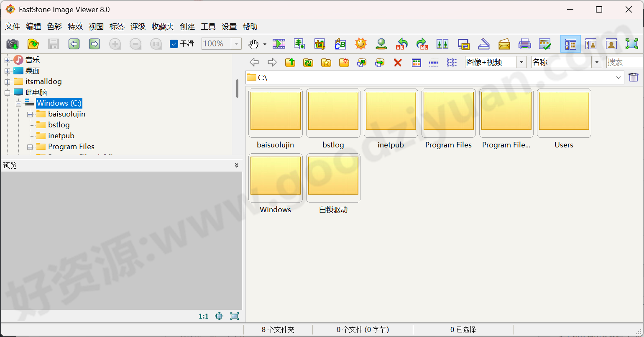This screenshot has height=337, width=644.
Task: Rotate image 90 degrees right
Action: point(422,44)
